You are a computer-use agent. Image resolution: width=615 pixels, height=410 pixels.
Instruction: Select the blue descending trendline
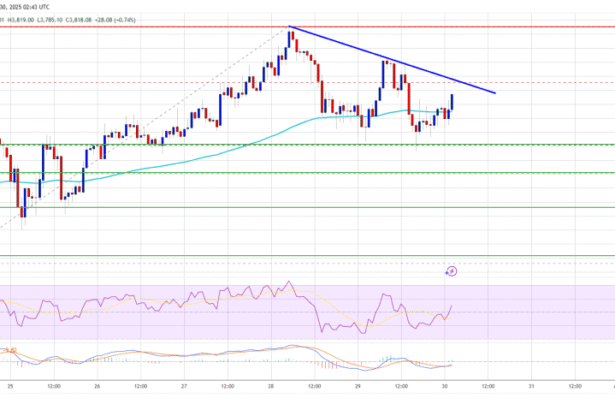400,62
